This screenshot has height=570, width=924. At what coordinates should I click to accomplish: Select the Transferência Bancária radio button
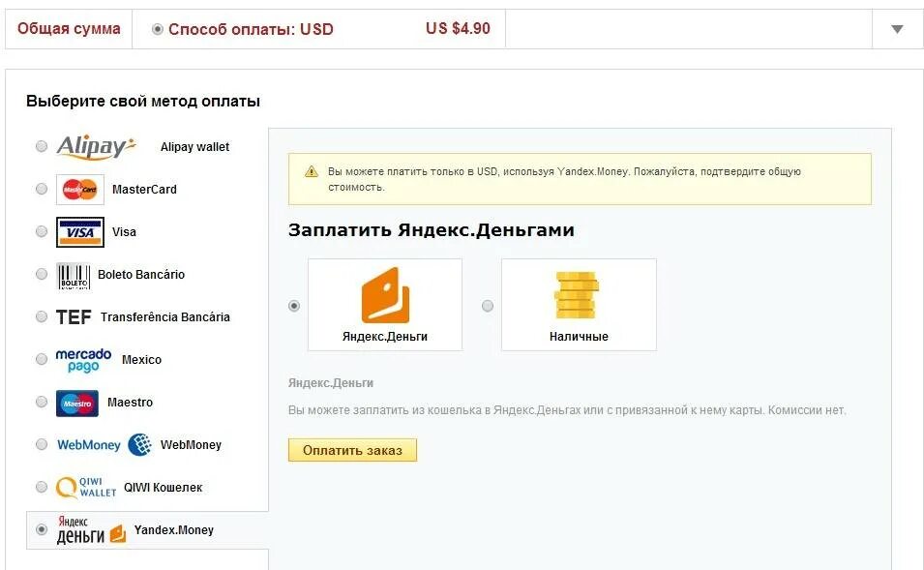pos(42,316)
